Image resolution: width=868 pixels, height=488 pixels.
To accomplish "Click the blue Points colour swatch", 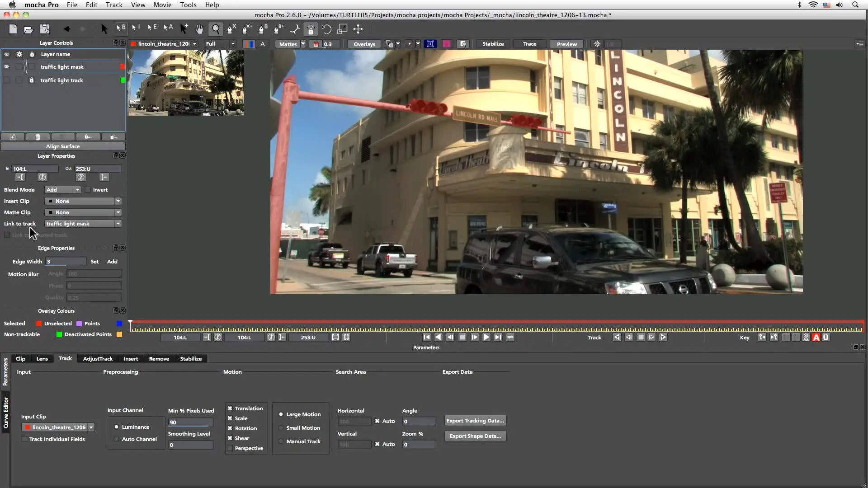I will click(x=119, y=324).
